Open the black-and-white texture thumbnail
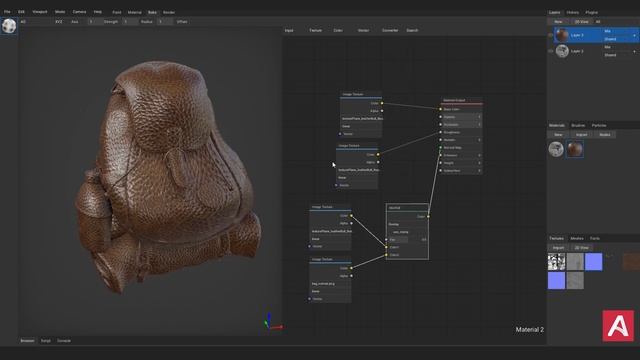This screenshot has width=640, height=360. [x=556, y=262]
